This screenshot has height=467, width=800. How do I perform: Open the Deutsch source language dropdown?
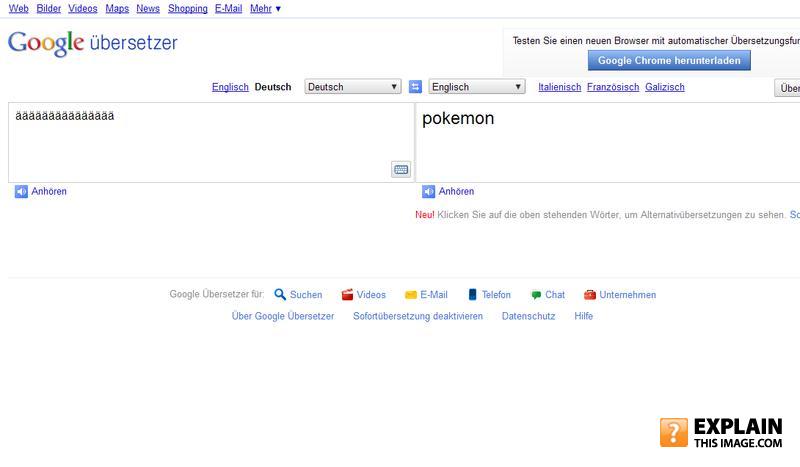(x=353, y=87)
